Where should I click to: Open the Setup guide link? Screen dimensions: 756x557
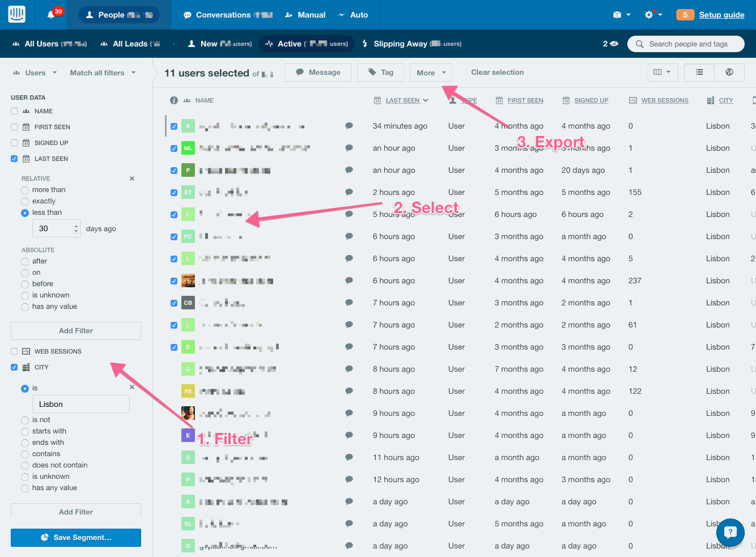click(721, 15)
